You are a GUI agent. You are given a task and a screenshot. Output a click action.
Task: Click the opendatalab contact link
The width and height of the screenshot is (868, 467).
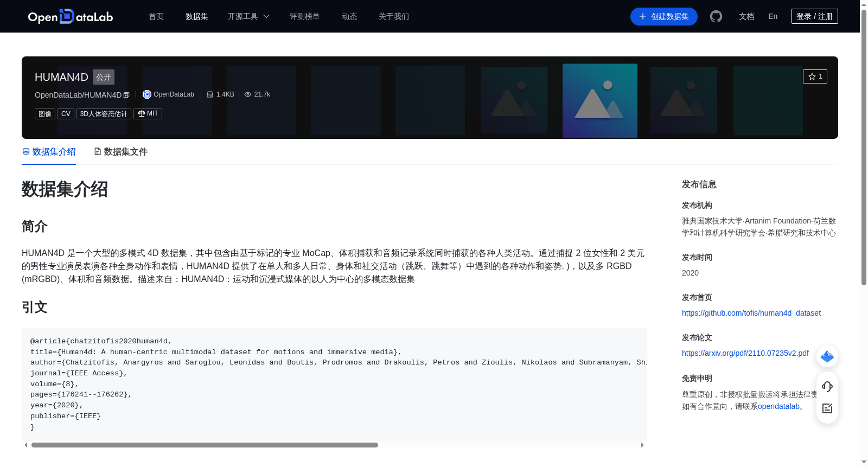(x=778, y=406)
